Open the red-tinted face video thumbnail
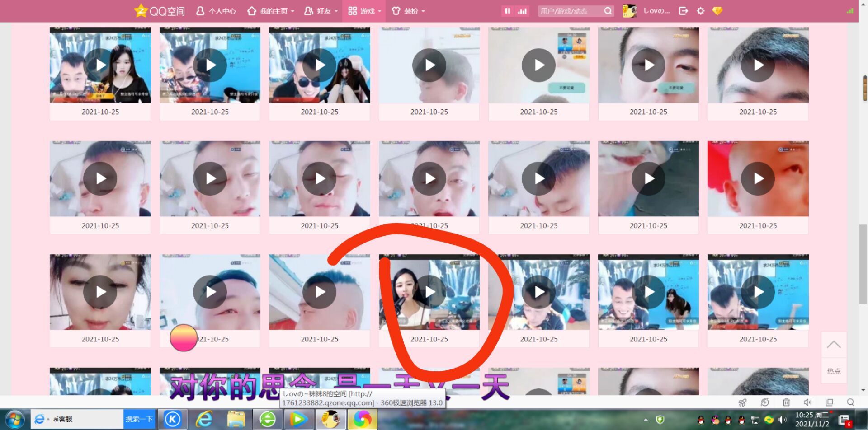This screenshot has width=868, height=430. tap(758, 179)
